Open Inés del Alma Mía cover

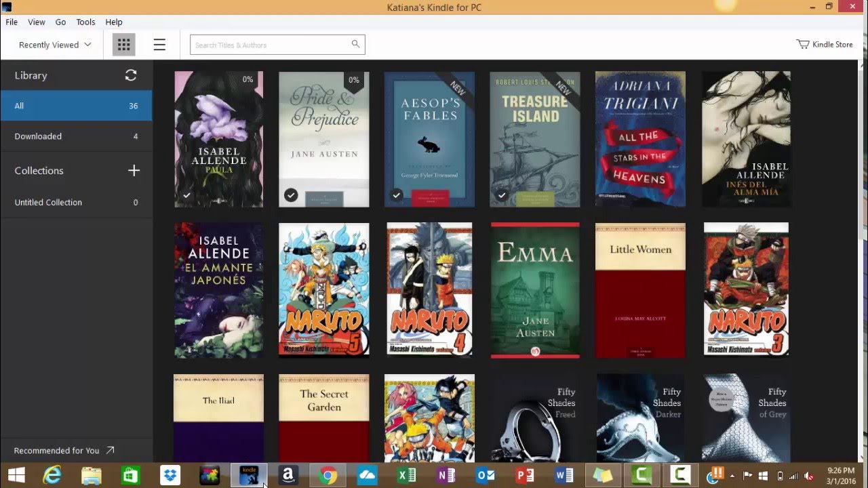point(746,139)
